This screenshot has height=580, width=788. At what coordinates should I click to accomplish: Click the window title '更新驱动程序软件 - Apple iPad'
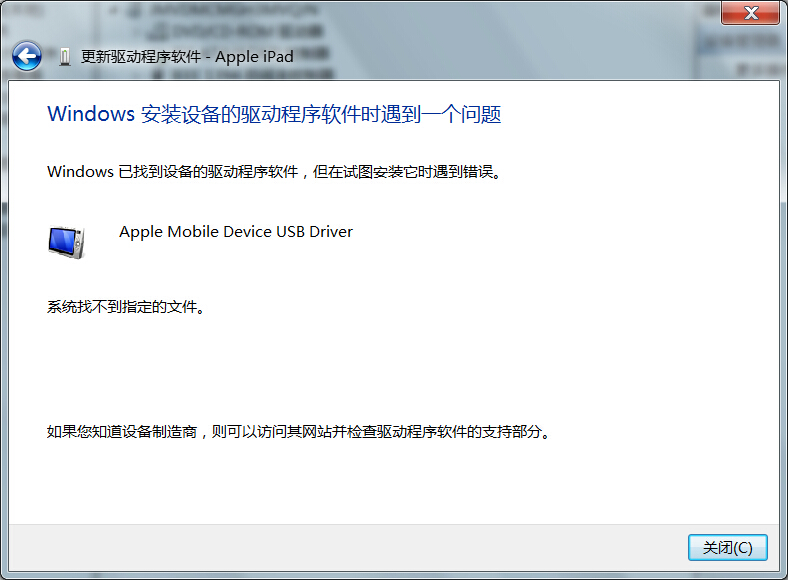[x=187, y=57]
